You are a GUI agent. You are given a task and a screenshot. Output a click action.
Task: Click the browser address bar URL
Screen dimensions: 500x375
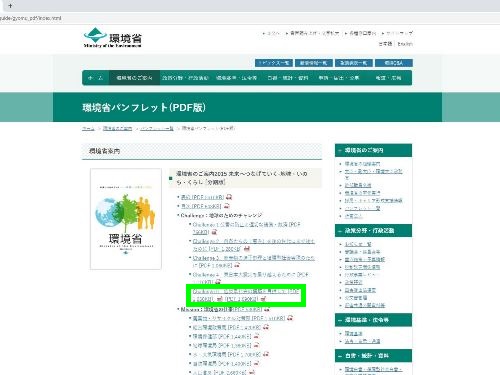[31, 18]
